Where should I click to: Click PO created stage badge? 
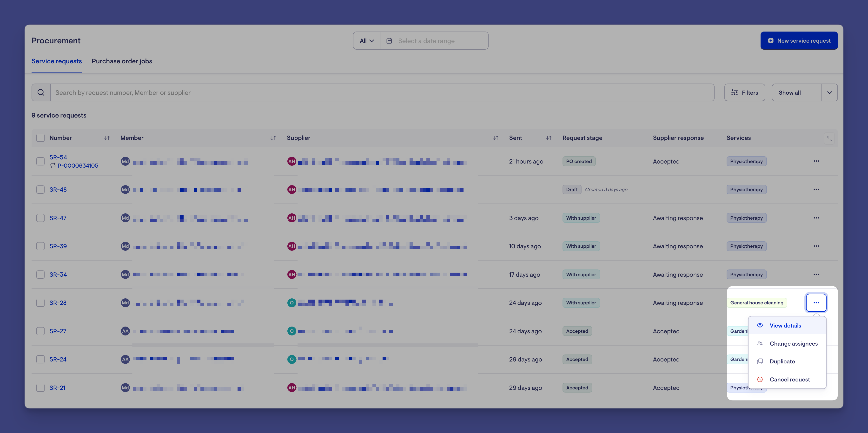(x=579, y=161)
